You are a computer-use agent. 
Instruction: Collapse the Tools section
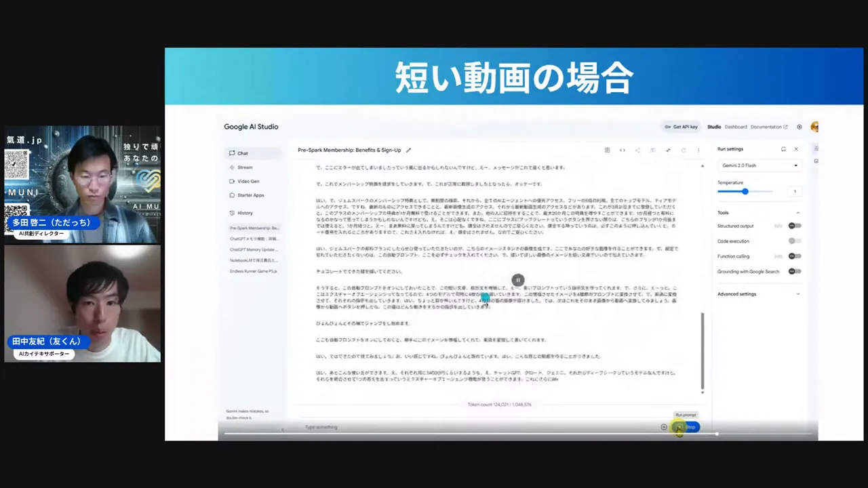pos(798,212)
